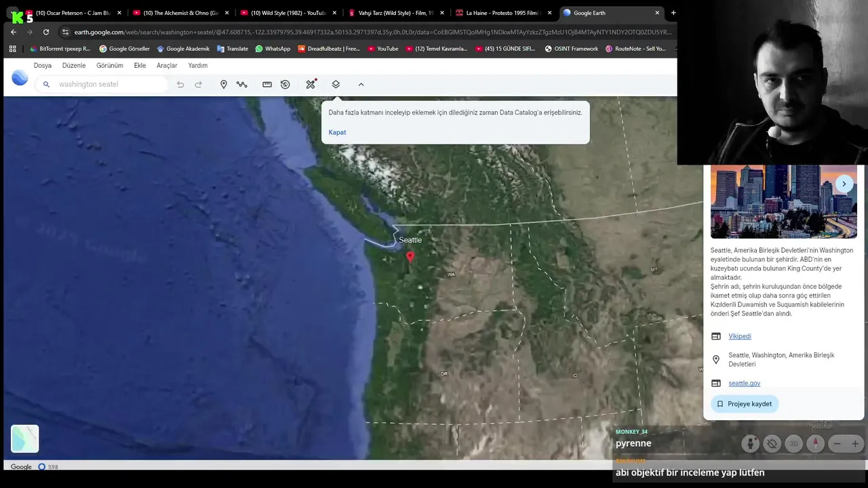868x488 pixels.
Task: Click the Google Earth logo
Action: (20, 78)
